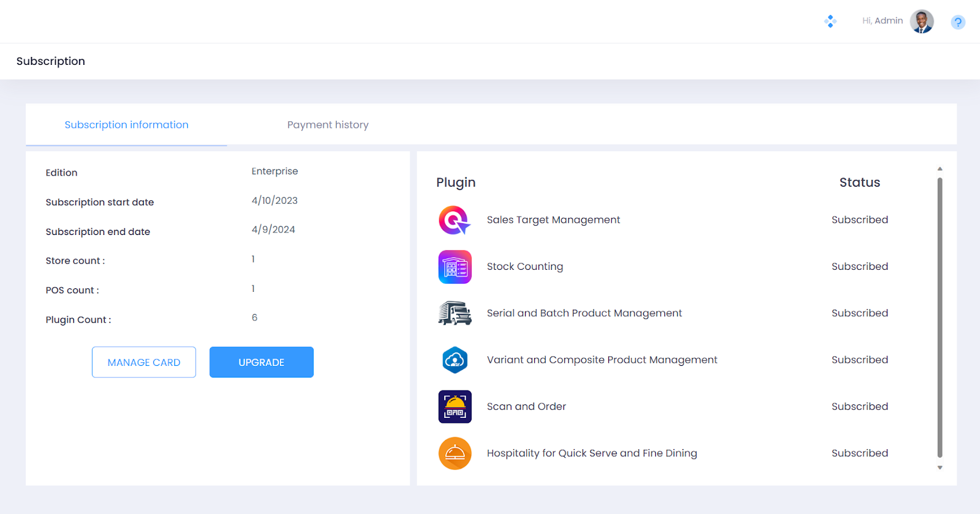The image size is (980, 514).
Task: Click the Variant and Composite Product icon
Action: (x=454, y=360)
